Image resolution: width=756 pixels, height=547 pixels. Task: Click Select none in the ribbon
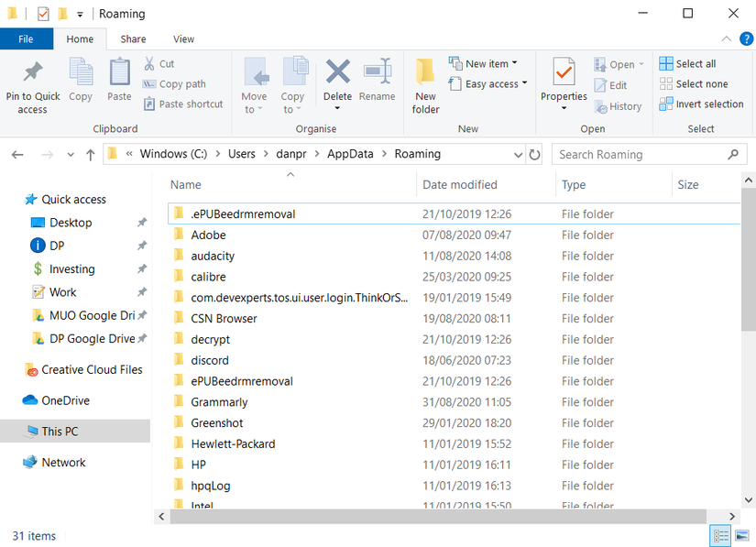click(694, 83)
